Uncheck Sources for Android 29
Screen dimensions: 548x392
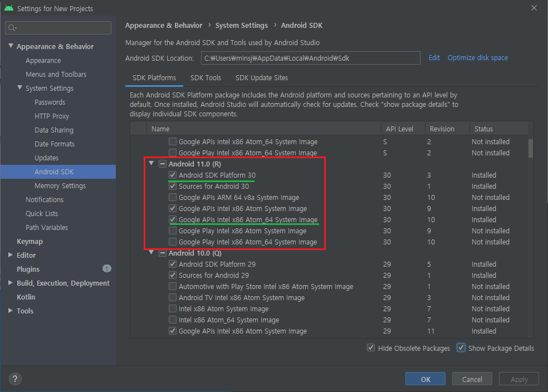click(173, 275)
